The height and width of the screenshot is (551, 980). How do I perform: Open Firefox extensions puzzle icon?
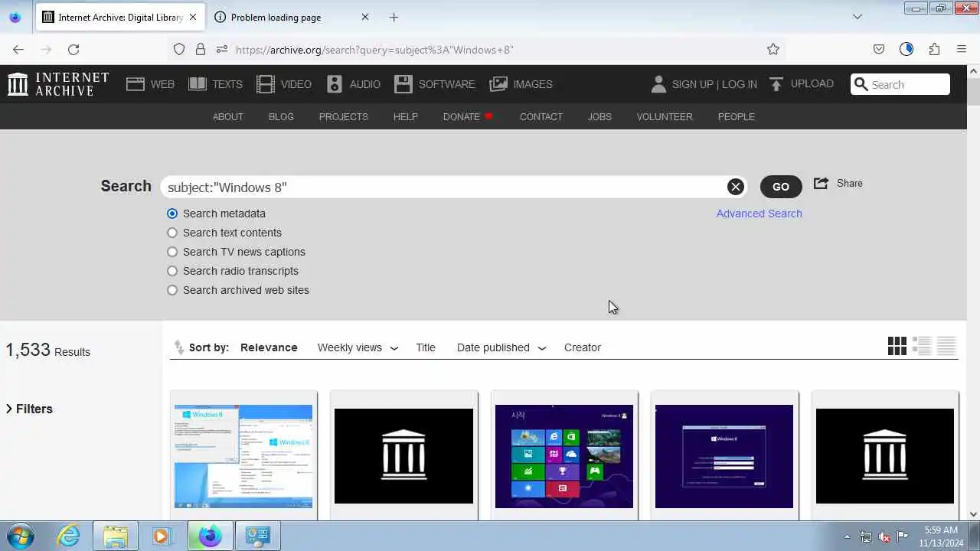[x=934, y=49]
